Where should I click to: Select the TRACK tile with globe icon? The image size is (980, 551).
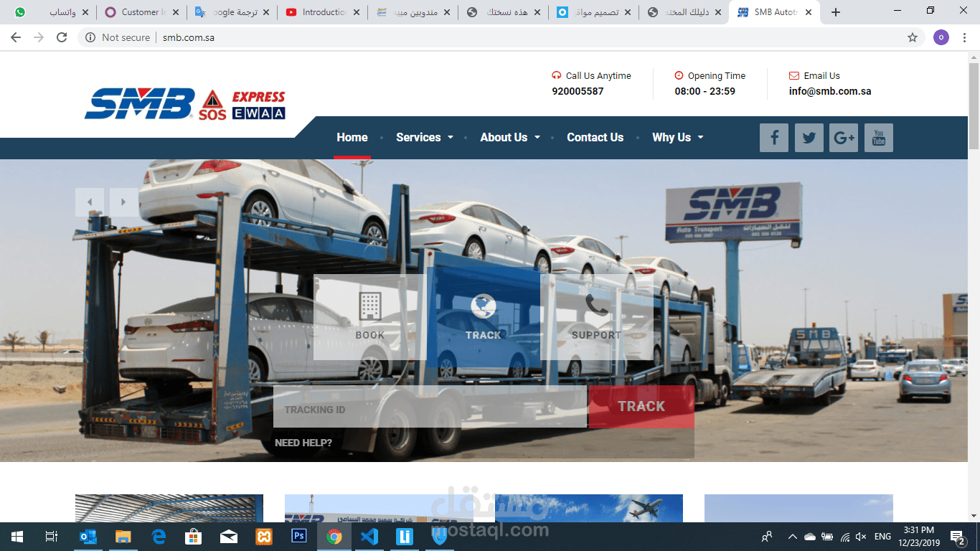coord(484,317)
